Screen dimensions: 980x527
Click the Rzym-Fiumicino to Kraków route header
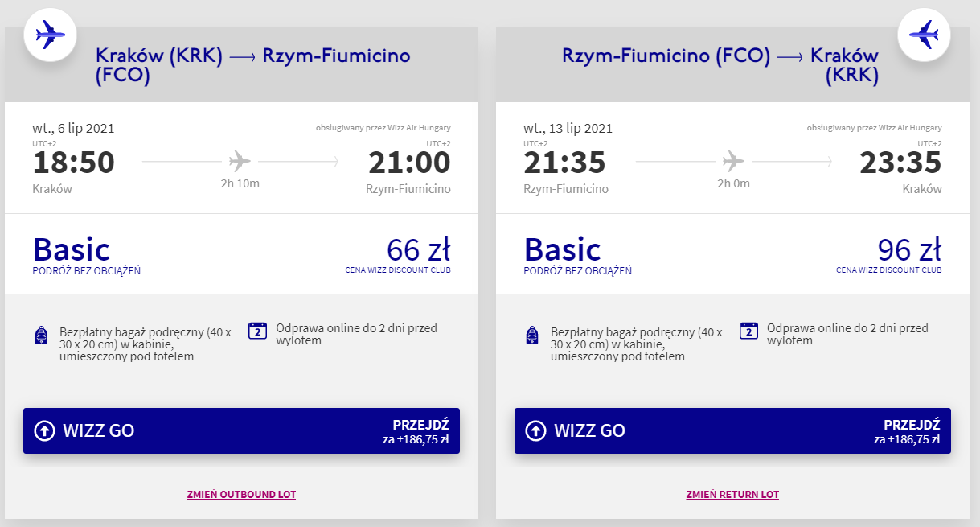tap(720, 65)
